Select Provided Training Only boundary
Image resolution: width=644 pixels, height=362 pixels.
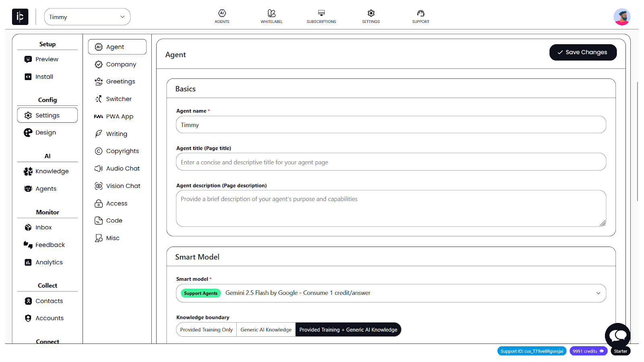click(x=206, y=330)
